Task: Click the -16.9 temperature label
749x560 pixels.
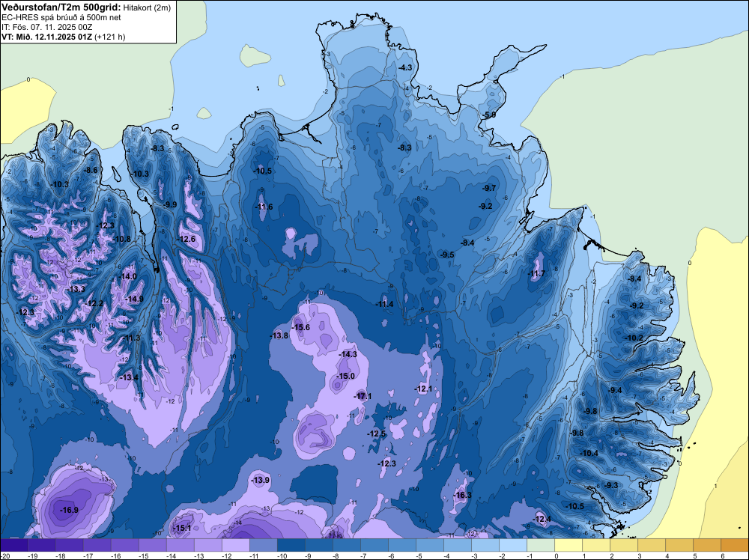Action: pyautogui.click(x=69, y=511)
